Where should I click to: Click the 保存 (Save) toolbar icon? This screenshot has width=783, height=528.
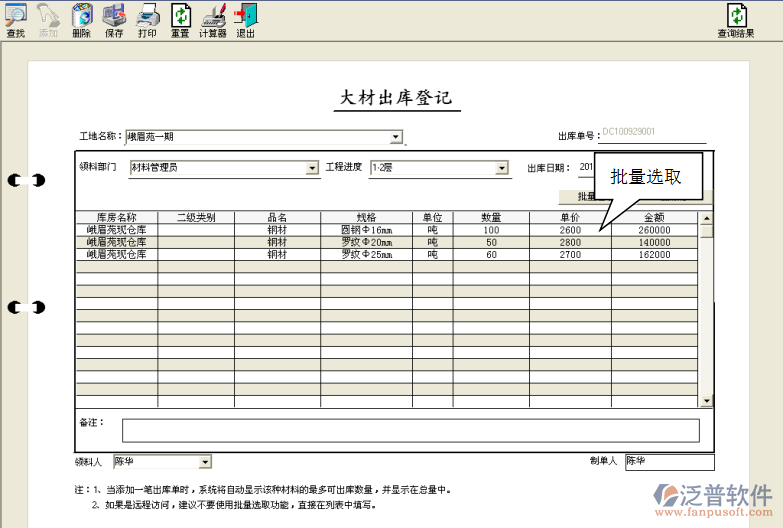point(114,18)
